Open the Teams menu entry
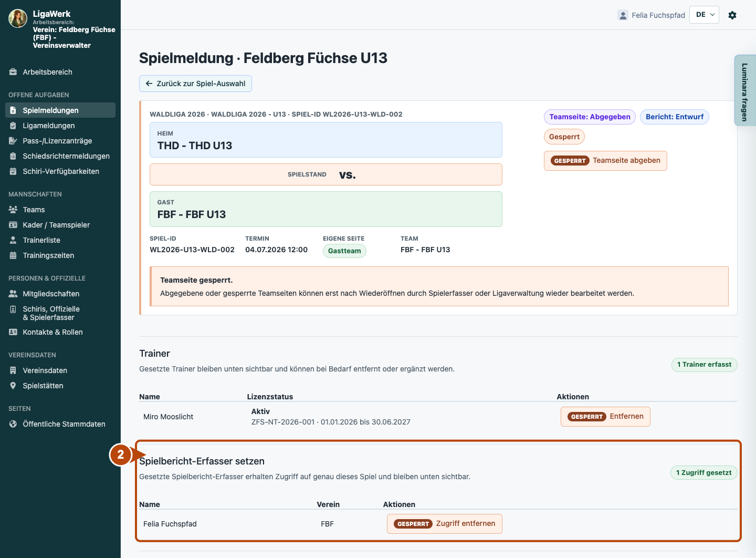This screenshot has width=756, height=558. 60,210
